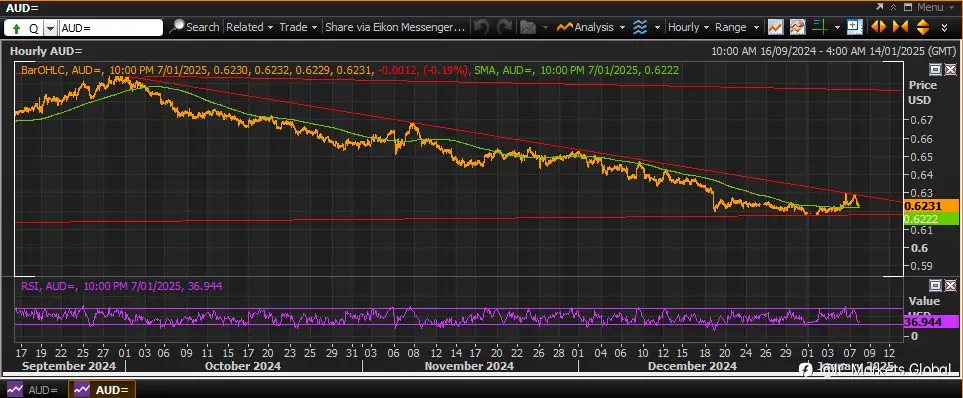This screenshot has height=398, width=963.
Task: Maximize the price chart pane
Action: 935,69
